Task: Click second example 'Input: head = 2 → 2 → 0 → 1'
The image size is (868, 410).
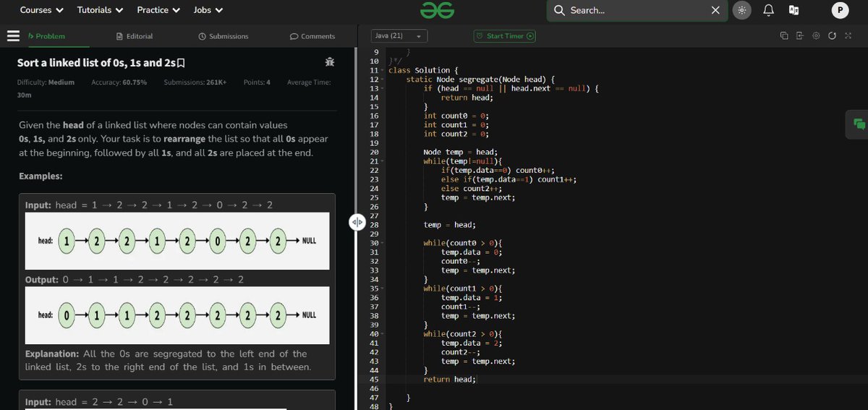Action: pyautogui.click(x=98, y=402)
